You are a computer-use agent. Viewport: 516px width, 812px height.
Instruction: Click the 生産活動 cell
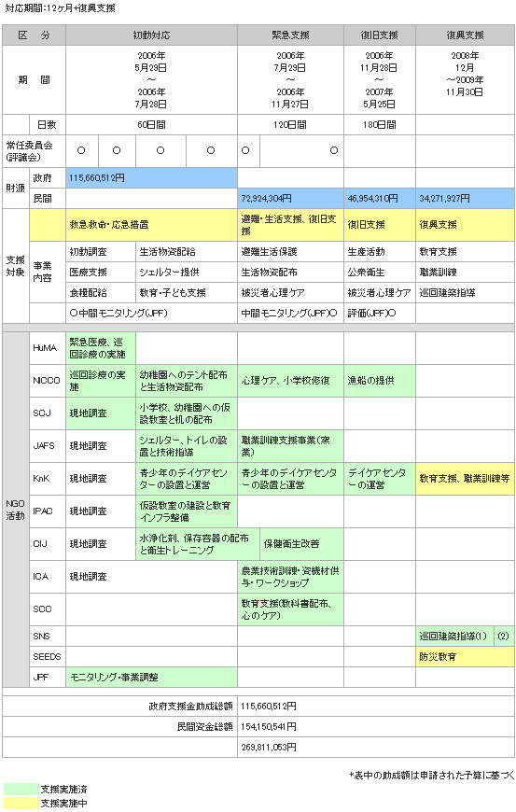[380, 252]
